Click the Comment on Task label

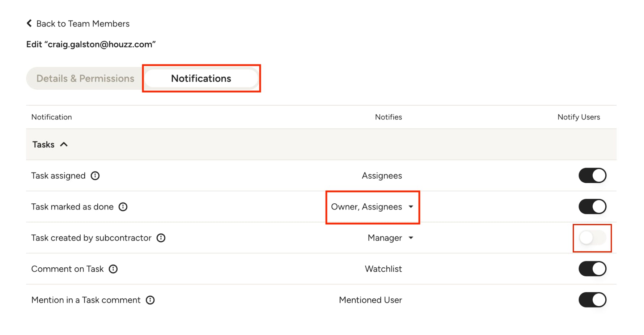point(67,269)
